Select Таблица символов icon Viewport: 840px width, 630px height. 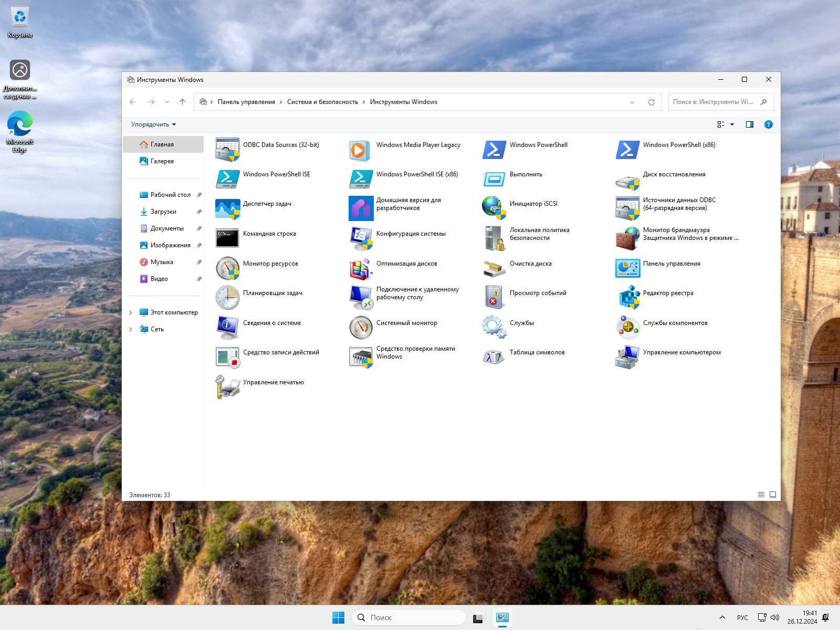click(494, 357)
